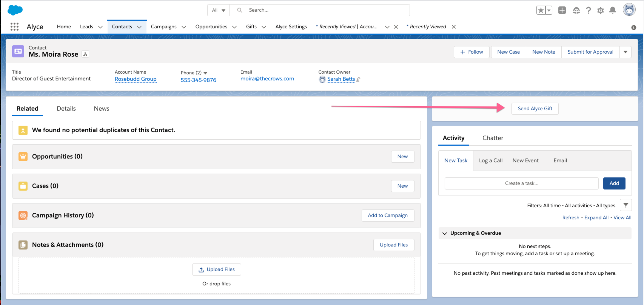
Task: Click the duplicates merge icon
Action: coord(23,130)
